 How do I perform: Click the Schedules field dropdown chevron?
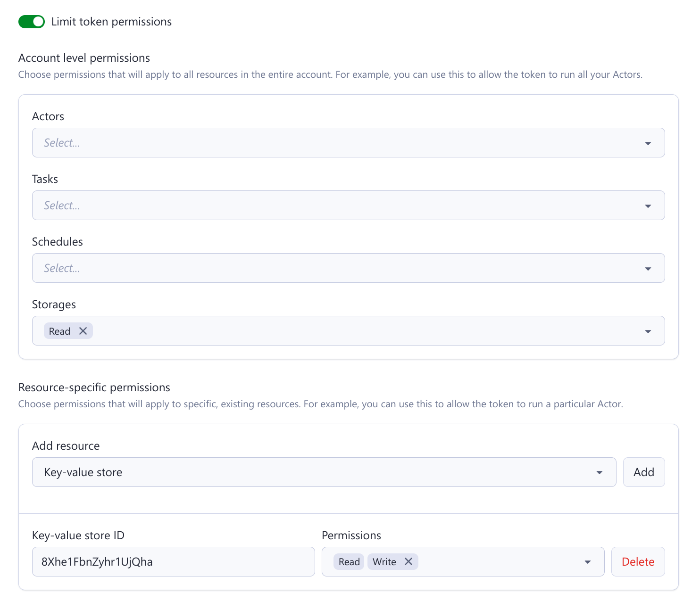click(x=648, y=268)
